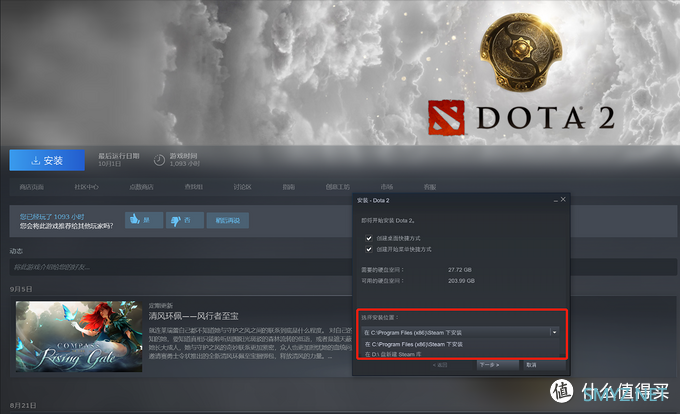Open the 指南 tab
Image resolution: width=680 pixels, height=414 pixels.
pyautogui.click(x=289, y=187)
